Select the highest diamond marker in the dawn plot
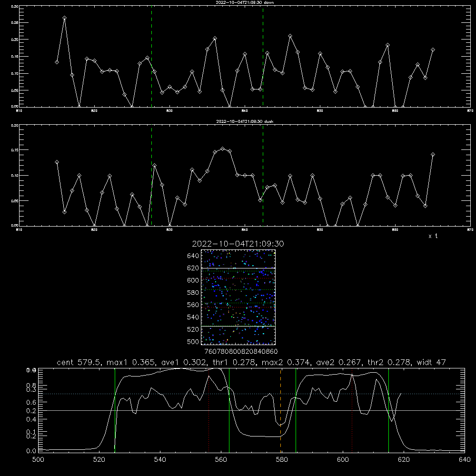The image size is (476, 476). coord(64,18)
